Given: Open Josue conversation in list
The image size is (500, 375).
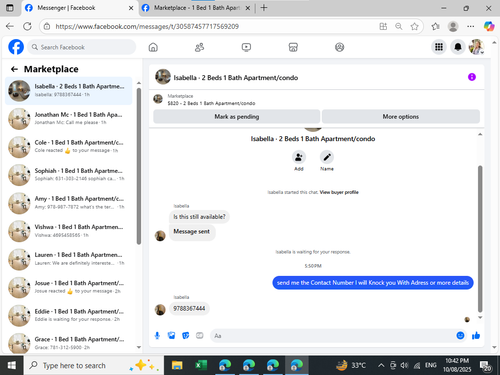Looking at the screenshot, I should click(x=69, y=287).
